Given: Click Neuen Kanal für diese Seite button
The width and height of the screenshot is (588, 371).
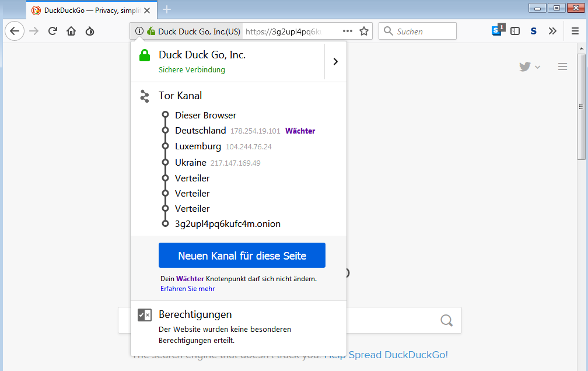Looking at the screenshot, I should pos(242,255).
